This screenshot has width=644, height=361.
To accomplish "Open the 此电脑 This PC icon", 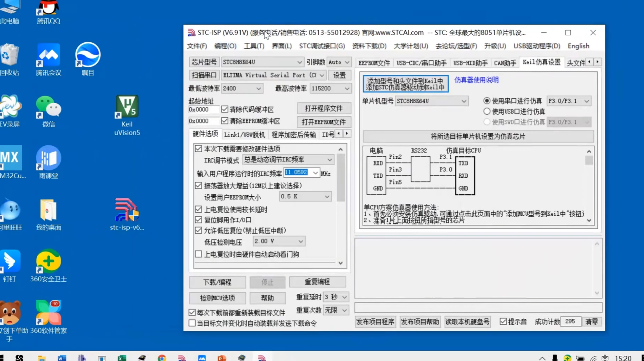I will [x=10, y=12].
